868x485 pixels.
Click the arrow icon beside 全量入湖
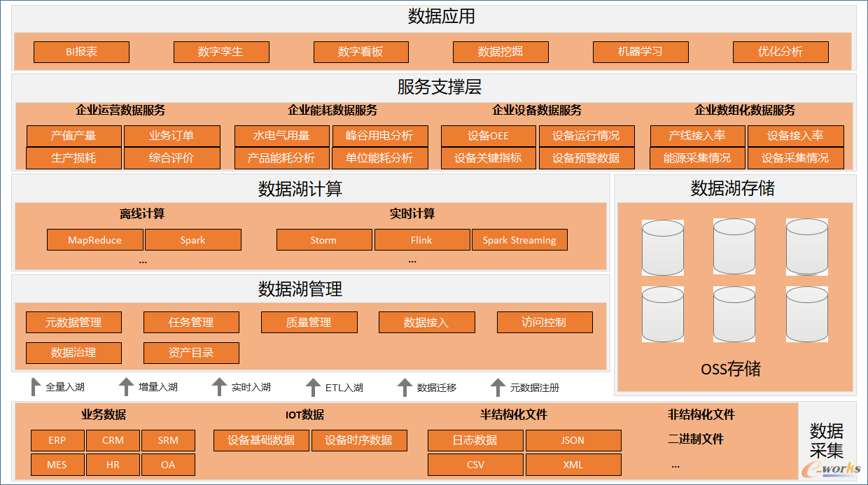[36, 386]
